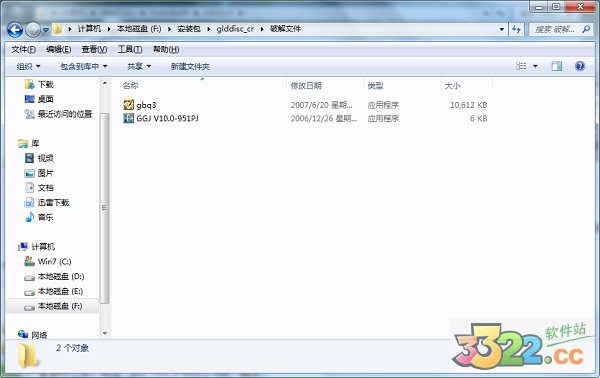Open the view options dropdown arrow

click(x=535, y=66)
